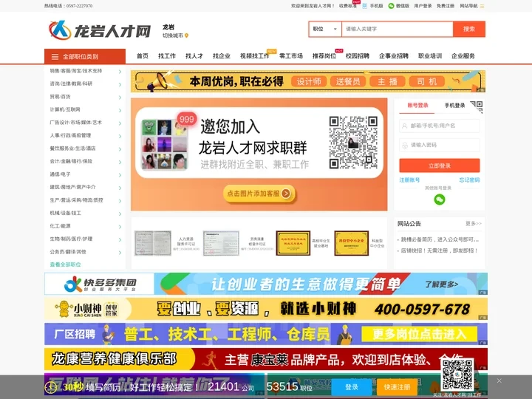532x399 pixels.
Task: Open the 快多多集团 banner ad
Action: pos(266,284)
